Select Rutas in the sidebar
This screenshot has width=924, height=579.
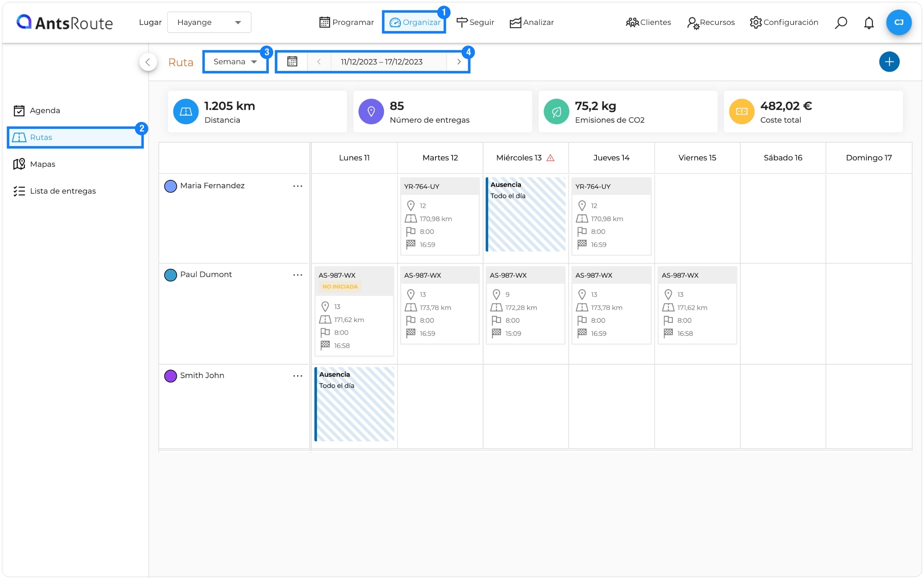point(75,137)
